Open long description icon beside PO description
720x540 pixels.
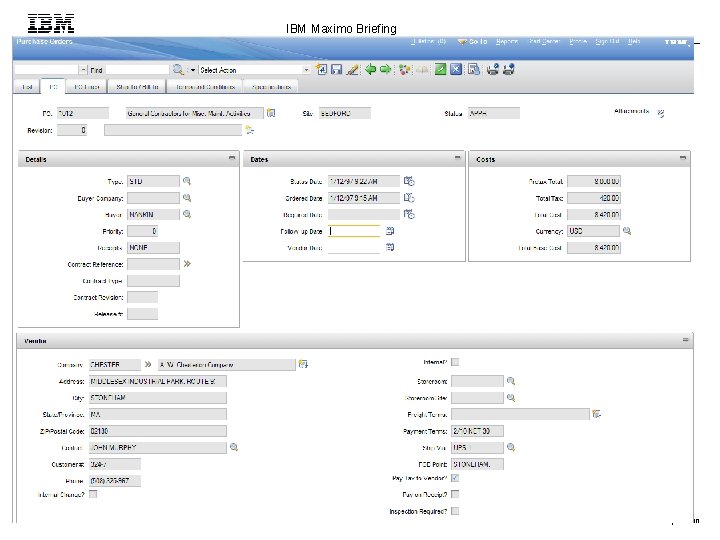pos(271,113)
